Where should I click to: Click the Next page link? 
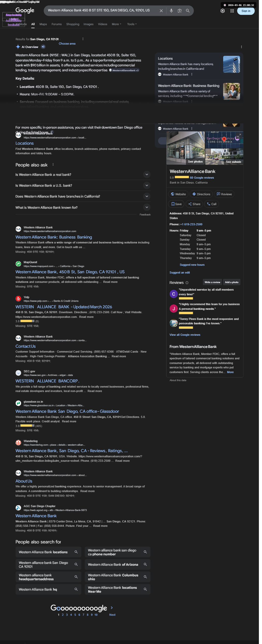112,615
